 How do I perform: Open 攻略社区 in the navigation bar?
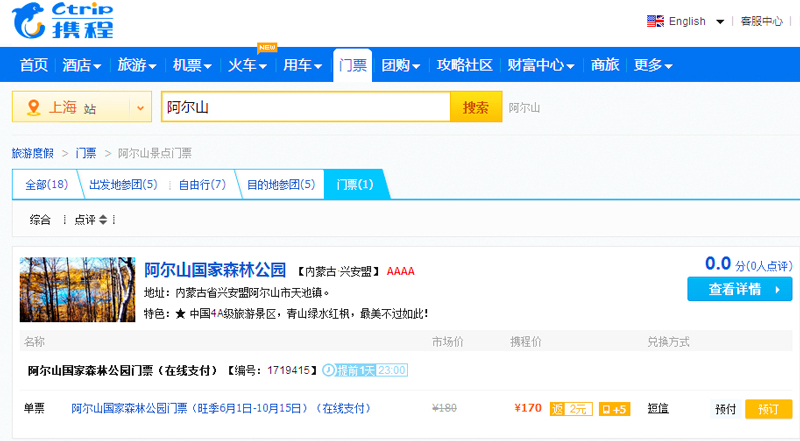(x=464, y=65)
